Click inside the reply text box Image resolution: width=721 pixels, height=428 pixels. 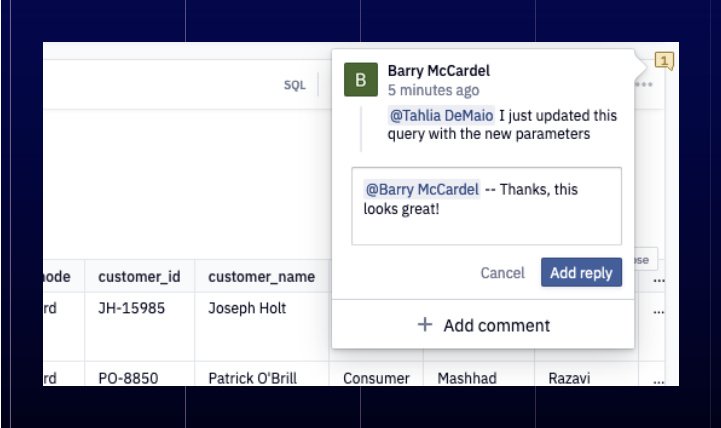(486, 205)
